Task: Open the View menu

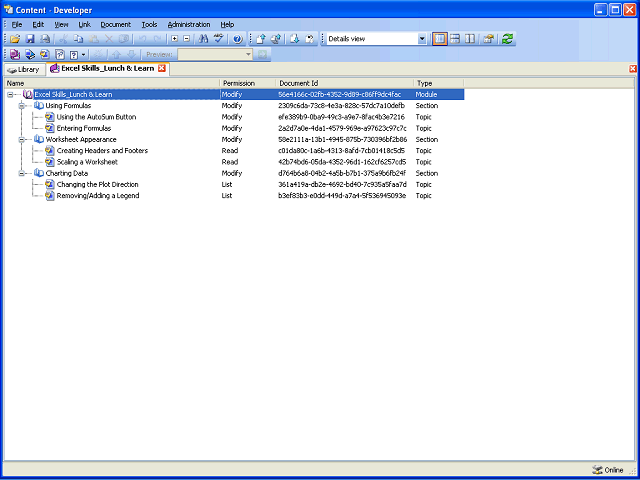Action: [x=61, y=24]
